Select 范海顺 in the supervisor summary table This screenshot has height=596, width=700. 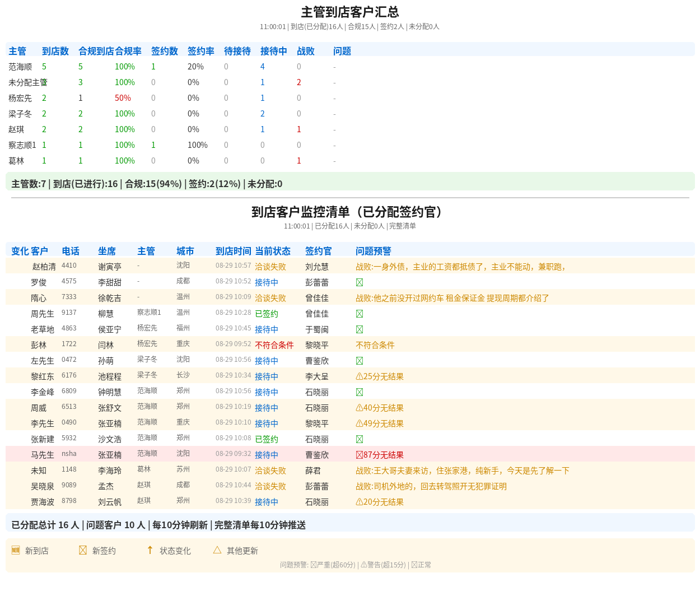(20, 67)
